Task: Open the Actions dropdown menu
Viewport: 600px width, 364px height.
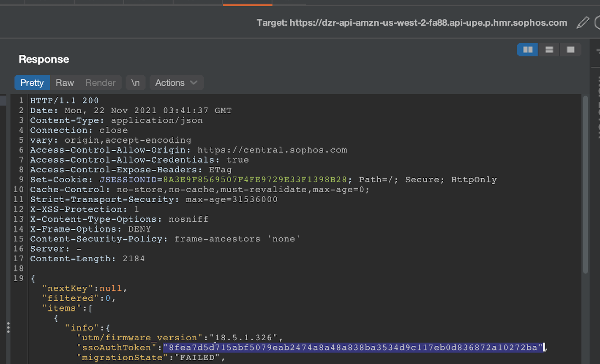Action: [176, 83]
